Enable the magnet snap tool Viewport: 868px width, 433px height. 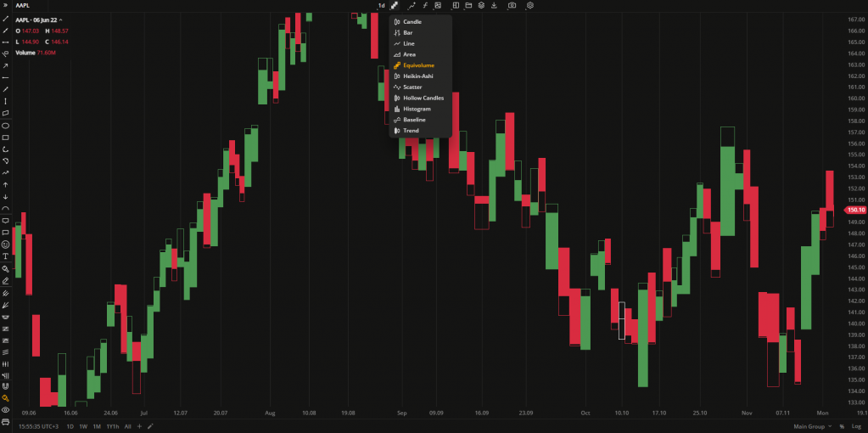(x=6, y=398)
